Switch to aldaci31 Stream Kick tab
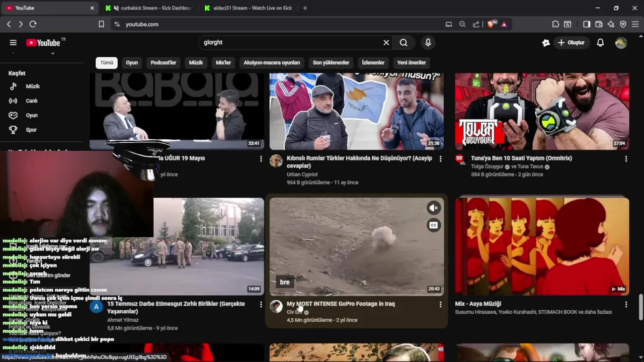Screen dimensions: 644x362 [249, 8]
